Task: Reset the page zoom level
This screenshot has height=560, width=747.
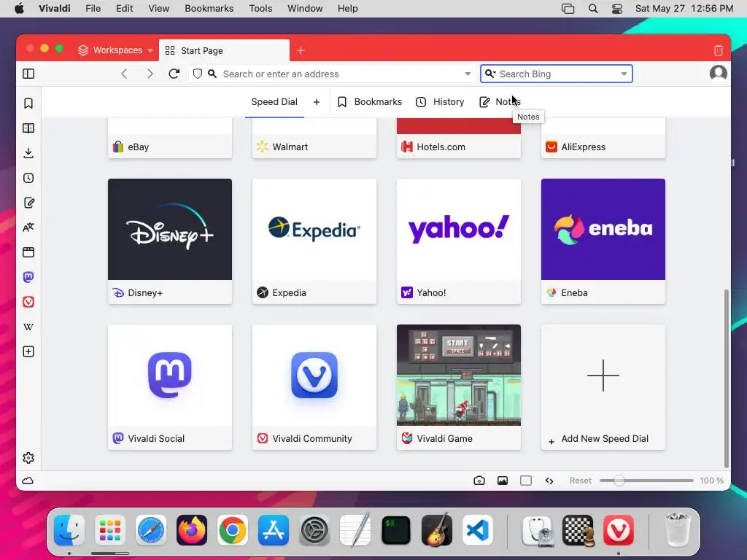Action: tap(580, 481)
